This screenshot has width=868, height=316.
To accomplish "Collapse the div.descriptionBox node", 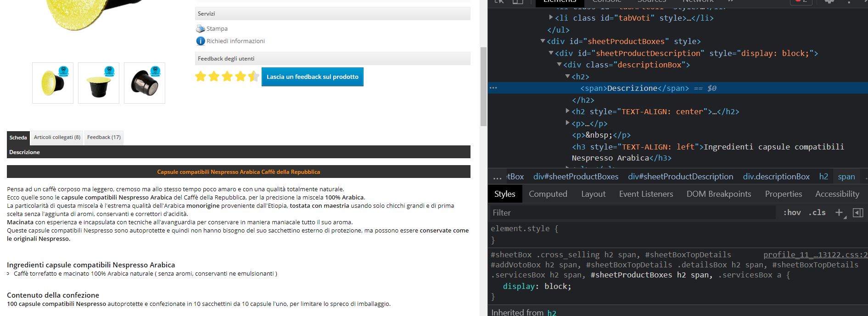I will [x=559, y=65].
